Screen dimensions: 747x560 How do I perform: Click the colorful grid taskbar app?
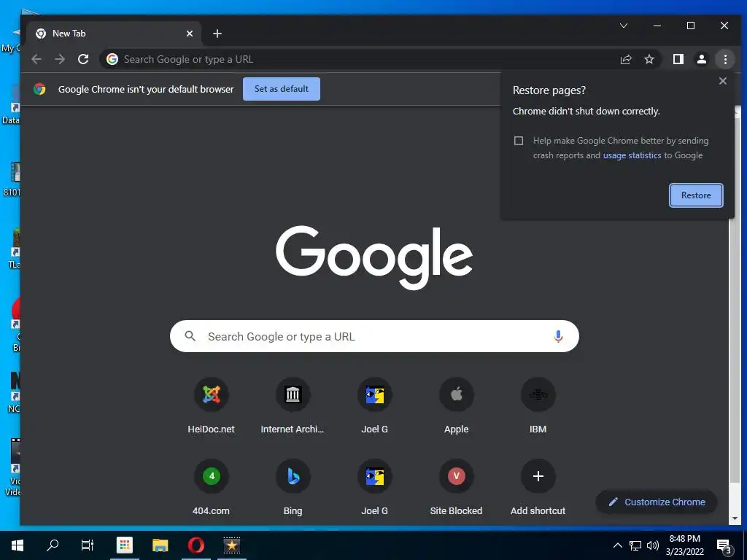pyautogui.click(x=124, y=545)
